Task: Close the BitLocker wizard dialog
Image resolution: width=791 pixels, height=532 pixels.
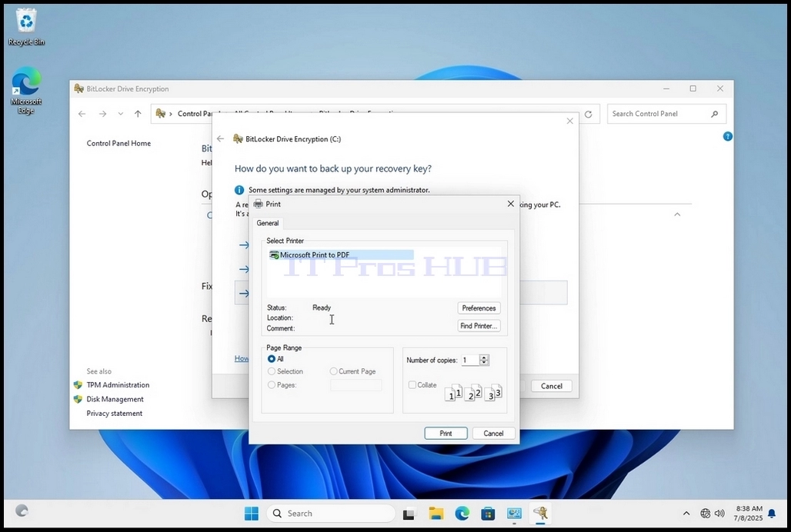Action: tap(569, 121)
